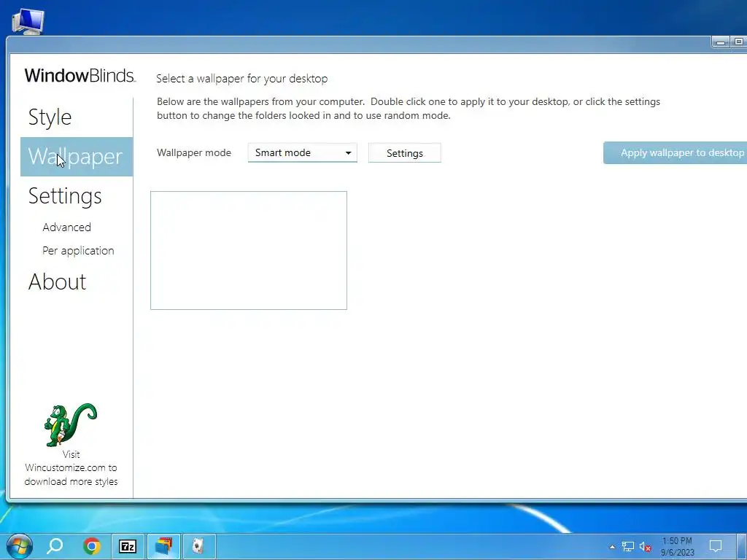Open taskbar search magnifier

tap(55, 545)
